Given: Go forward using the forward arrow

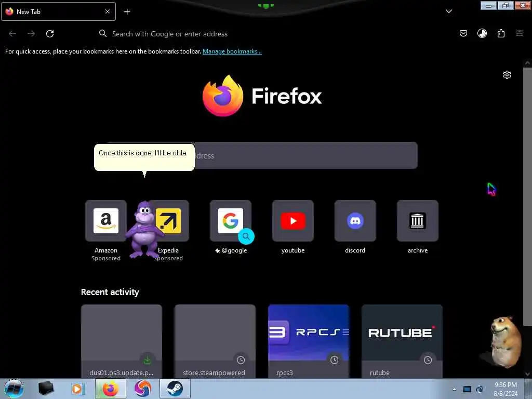Looking at the screenshot, I should pos(31,34).
